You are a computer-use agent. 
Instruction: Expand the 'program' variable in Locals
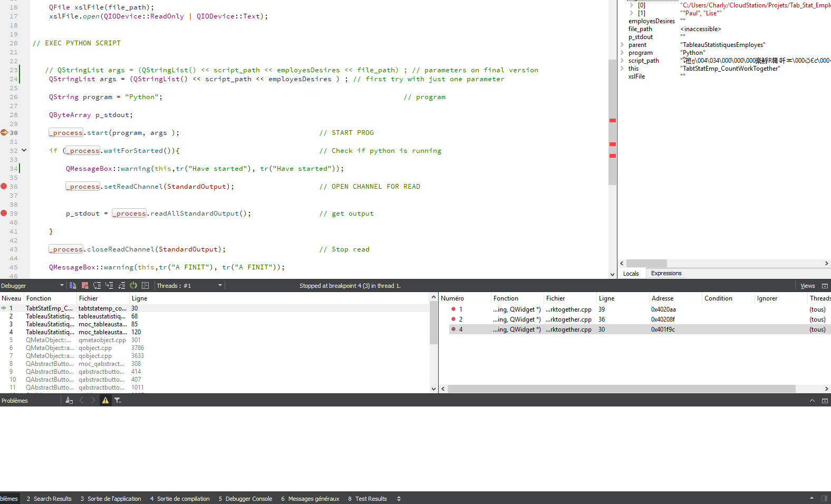[x=622, y=53]
